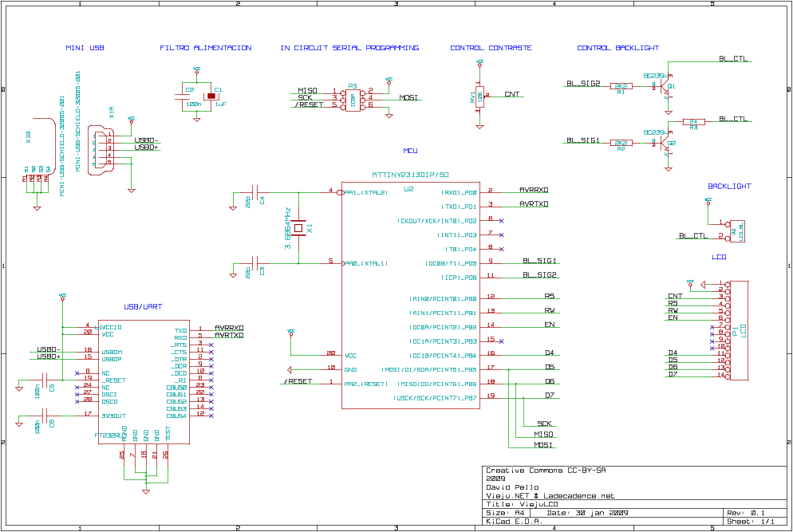Image resolution: width=793 pixels, height=532 pixels.
Task: Click the "USB/UART" section label
Action: (x=143, y=306)
